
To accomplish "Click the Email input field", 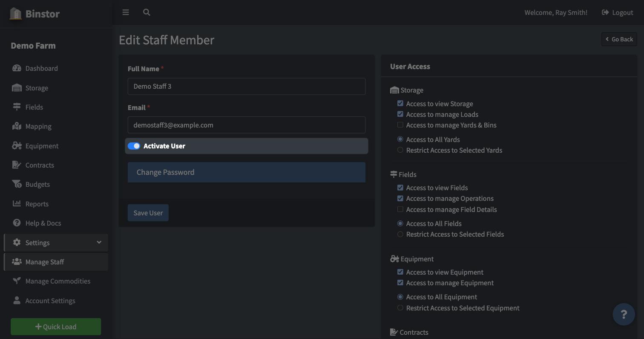I will pos(247,125).
